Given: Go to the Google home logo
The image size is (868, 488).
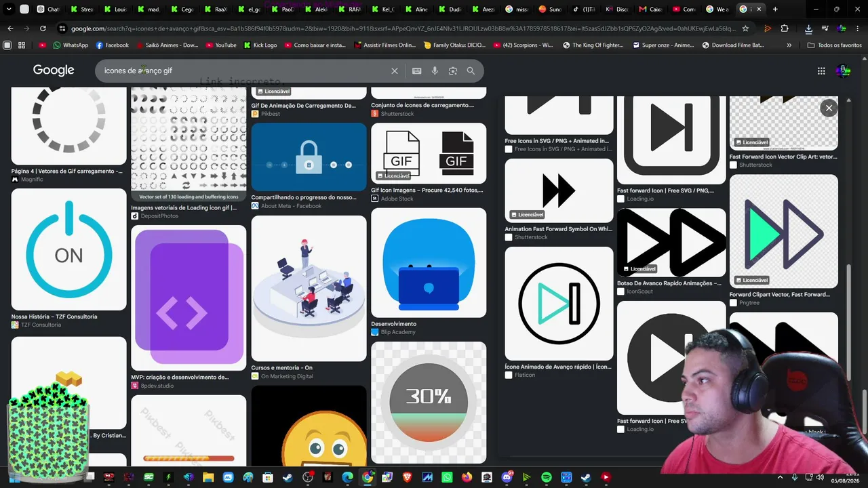Looking at the screenshot, I should (x=54, y=70).
